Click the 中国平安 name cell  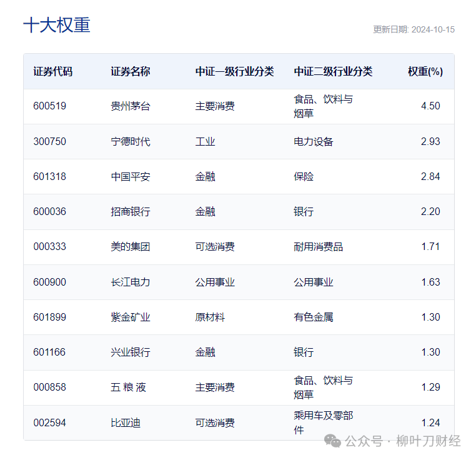click(130, 176)
